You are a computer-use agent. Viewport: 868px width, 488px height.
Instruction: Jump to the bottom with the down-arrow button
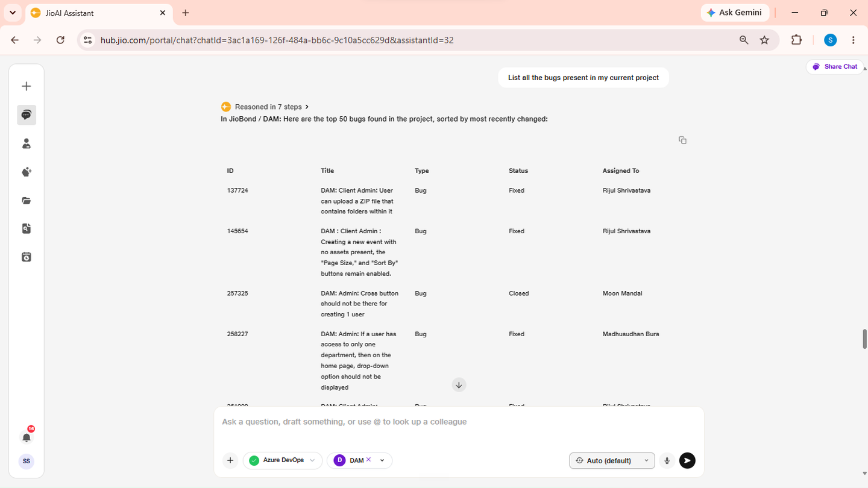pos(459,385)
